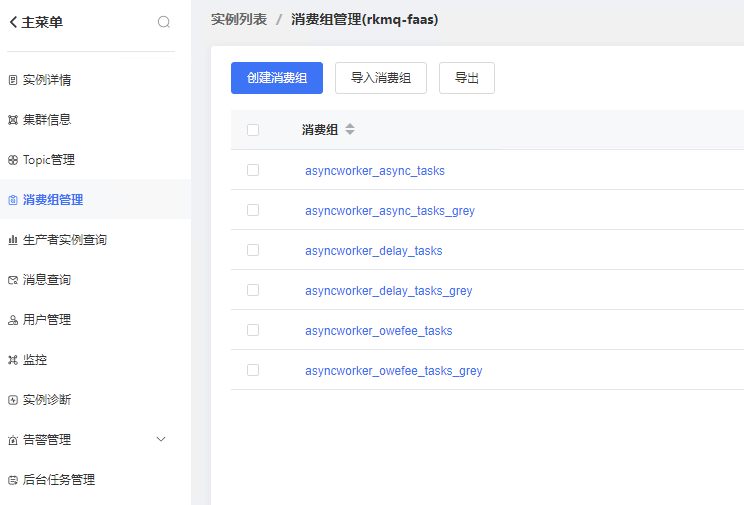The image size is (744, 505).
Task: Expand the 告警管理 submenu chevron
Action: pyautogui.click(x=161, y=439)
